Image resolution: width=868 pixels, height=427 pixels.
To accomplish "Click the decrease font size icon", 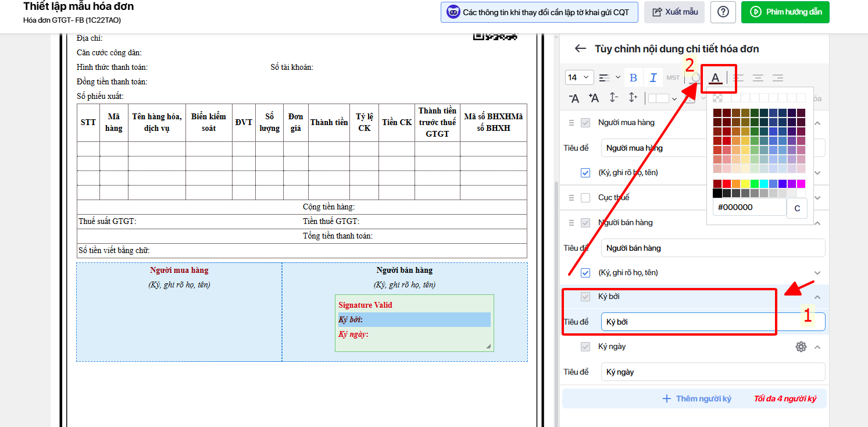I will pos(574,98).
